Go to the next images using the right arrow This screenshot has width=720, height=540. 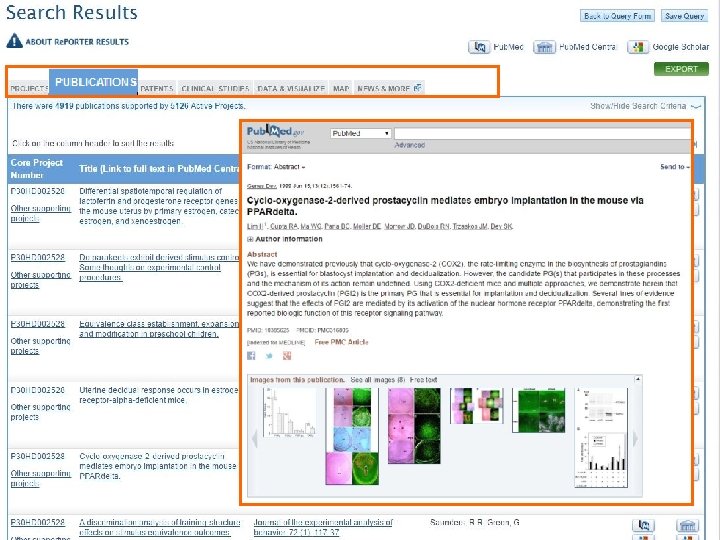pos(636,439)
